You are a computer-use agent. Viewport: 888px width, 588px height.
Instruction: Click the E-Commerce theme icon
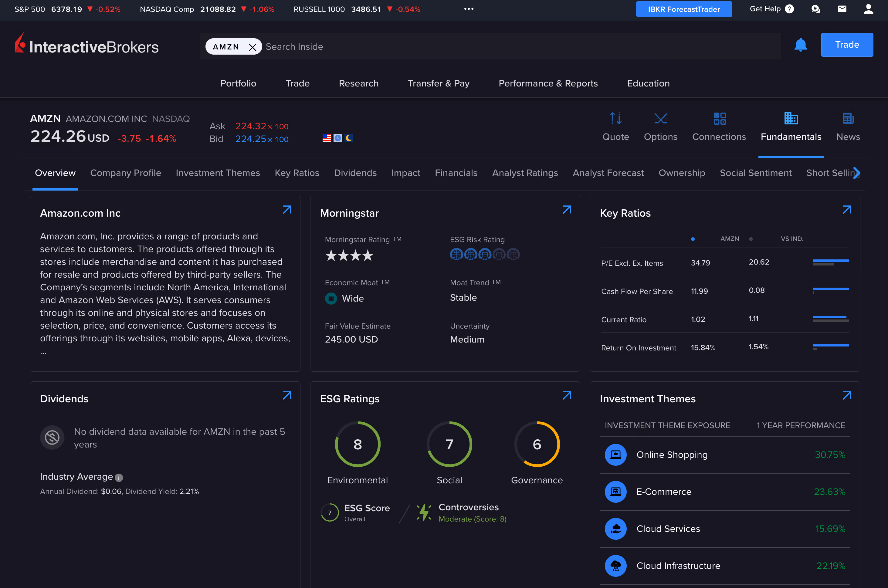coord(615,492)
